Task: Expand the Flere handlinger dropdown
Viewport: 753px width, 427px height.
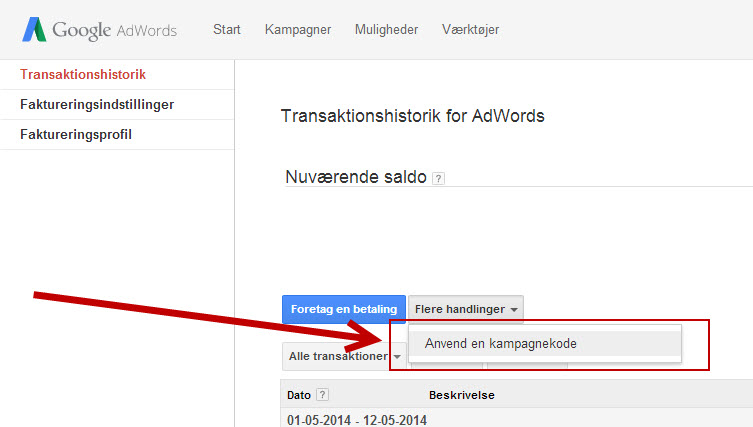Action: tap(465, 309)
